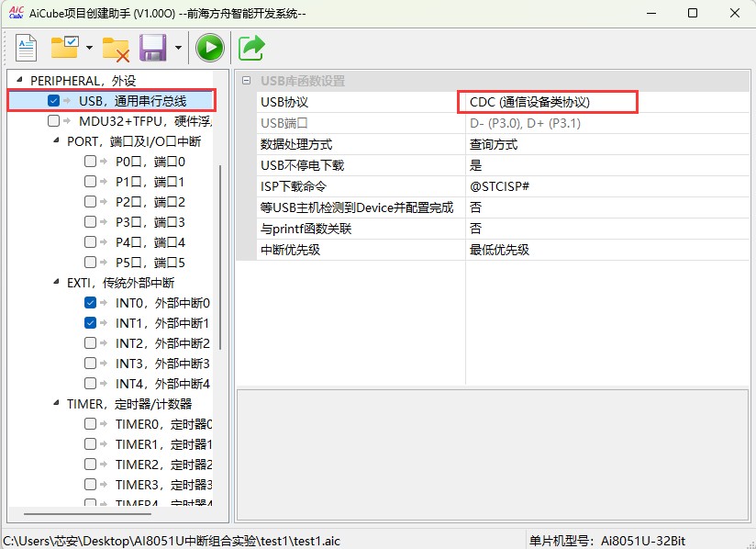Open project folder icon in toolbar

[64, 47]
